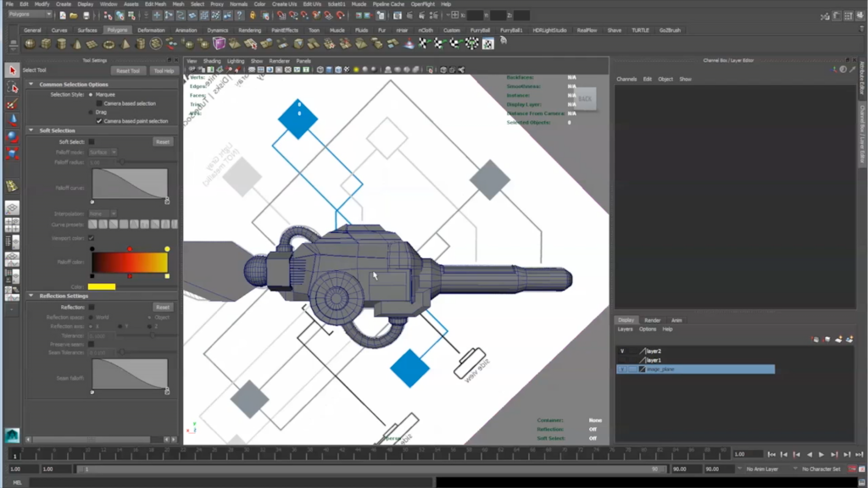Collapse the Soft Selection section
The image size is (868, 488).
point(31,130)
